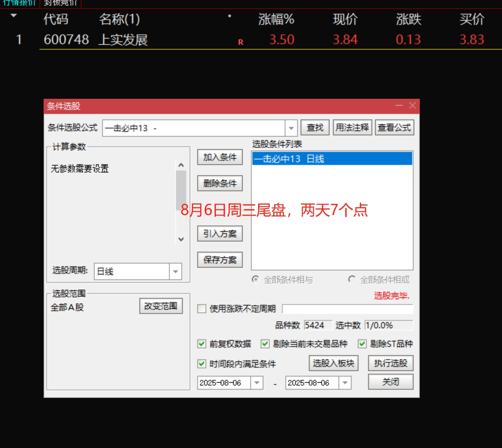Toggle 时间段内满足条件 checkbox

tap(202, 364)
